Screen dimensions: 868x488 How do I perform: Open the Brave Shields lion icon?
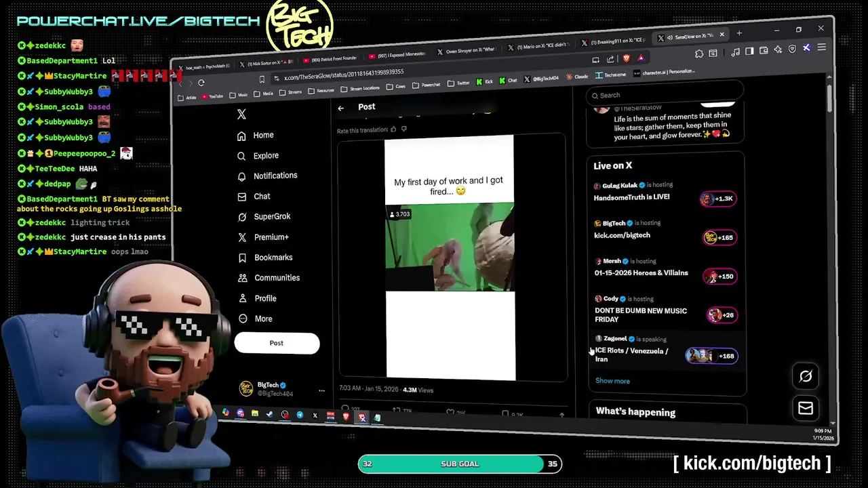[x=627, y=58]
